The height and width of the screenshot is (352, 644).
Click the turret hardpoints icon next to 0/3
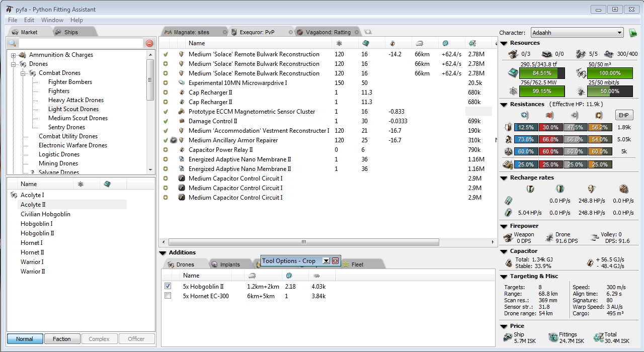[x=514, y=54]
